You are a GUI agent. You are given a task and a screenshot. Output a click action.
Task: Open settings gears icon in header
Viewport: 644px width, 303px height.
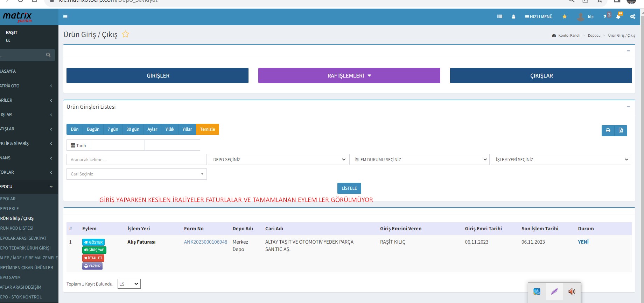coord(632,16)
